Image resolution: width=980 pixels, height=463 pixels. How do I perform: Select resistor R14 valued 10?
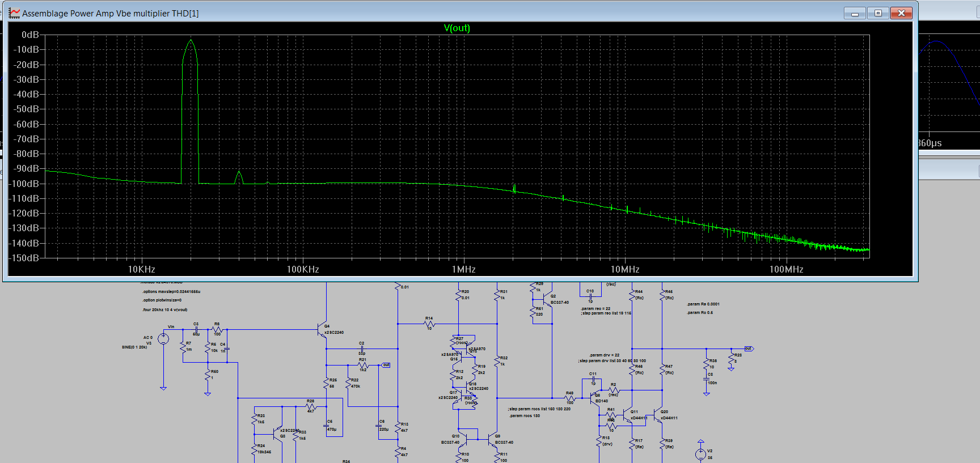coord(429,323)
